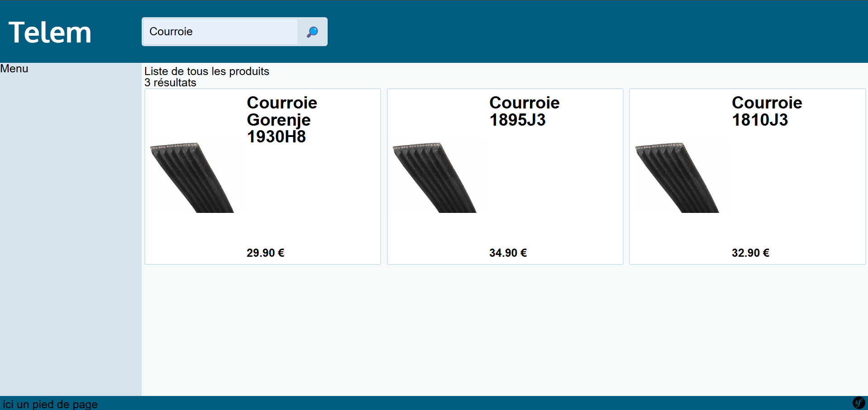Click the 29.90 € price

coord(265,253)
